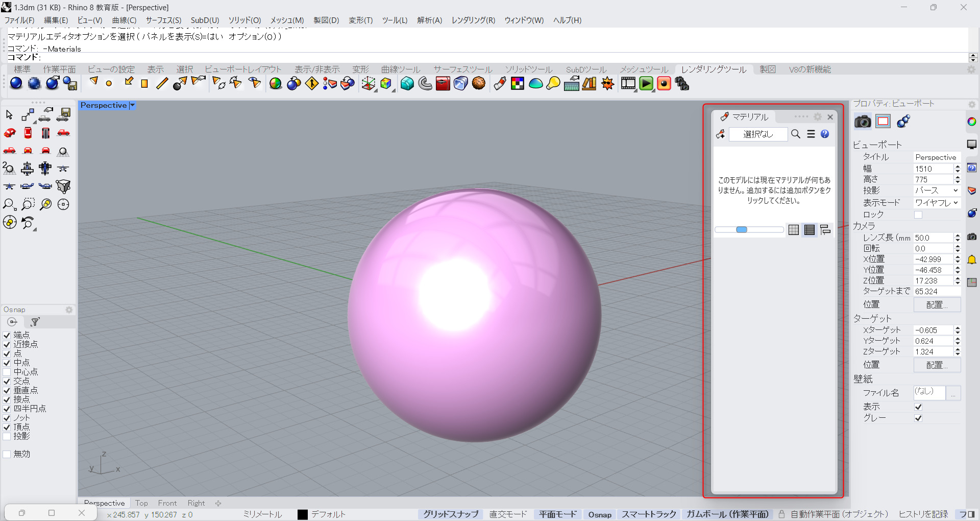Click the brown textured sphere icon
The image size is (980, 521).
pos(478,83)
